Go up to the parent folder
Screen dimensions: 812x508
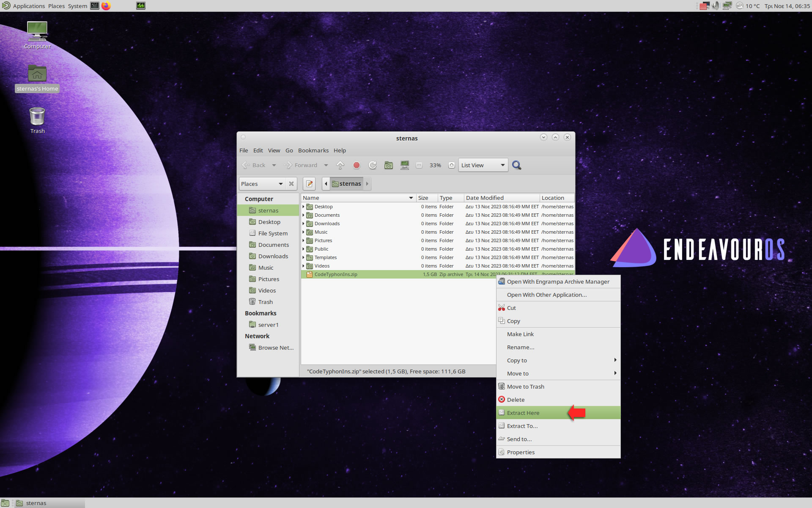pyautogui.click(x=340, y=165)
